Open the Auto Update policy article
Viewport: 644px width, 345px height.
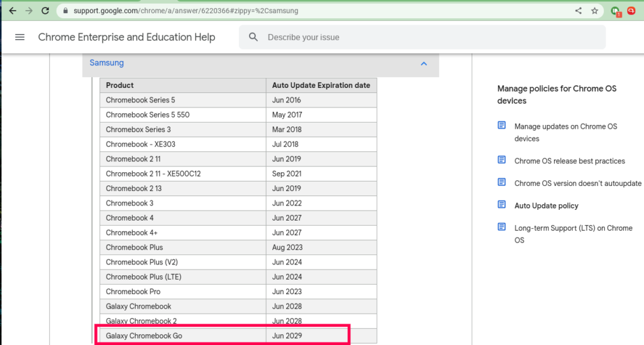(x=547, y=206)
